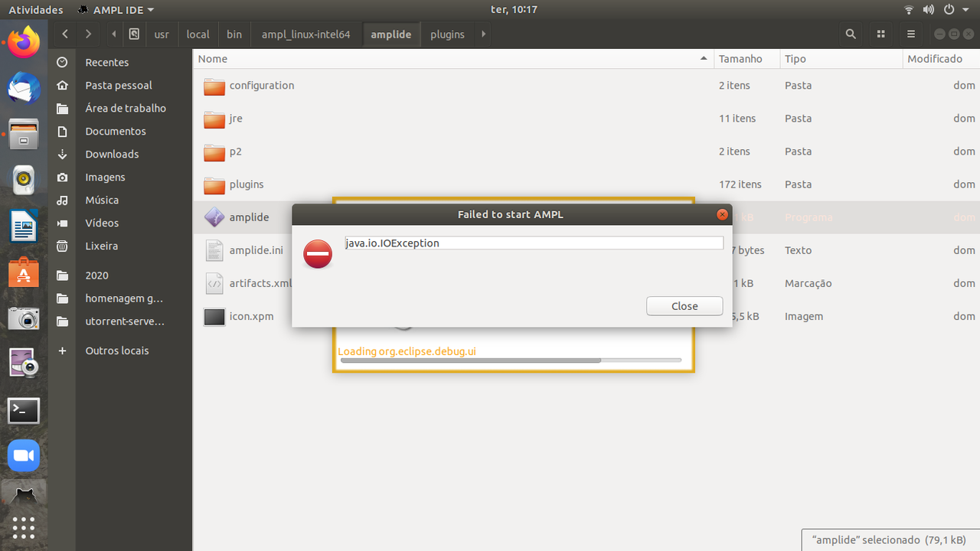
Task: Select the amplide program icon
Action: point(214,217)
